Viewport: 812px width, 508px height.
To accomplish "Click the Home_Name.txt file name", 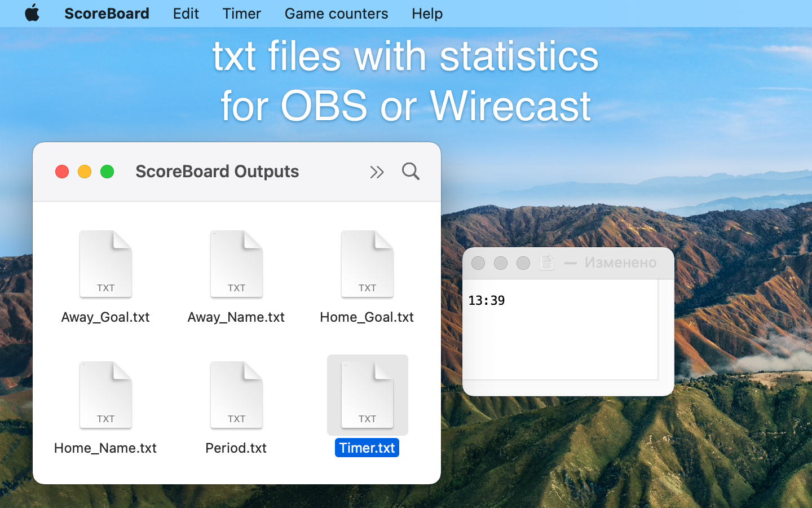I will pyautogui.click(x=105, y=448).
